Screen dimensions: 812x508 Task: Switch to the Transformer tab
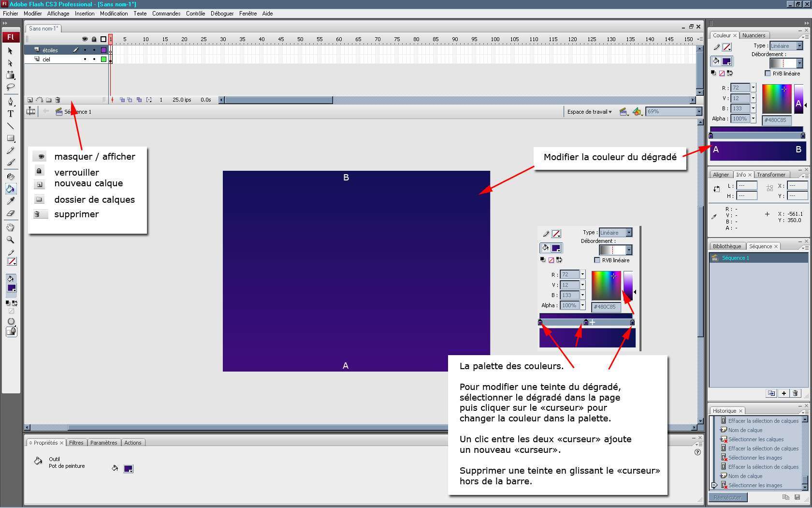771,175
